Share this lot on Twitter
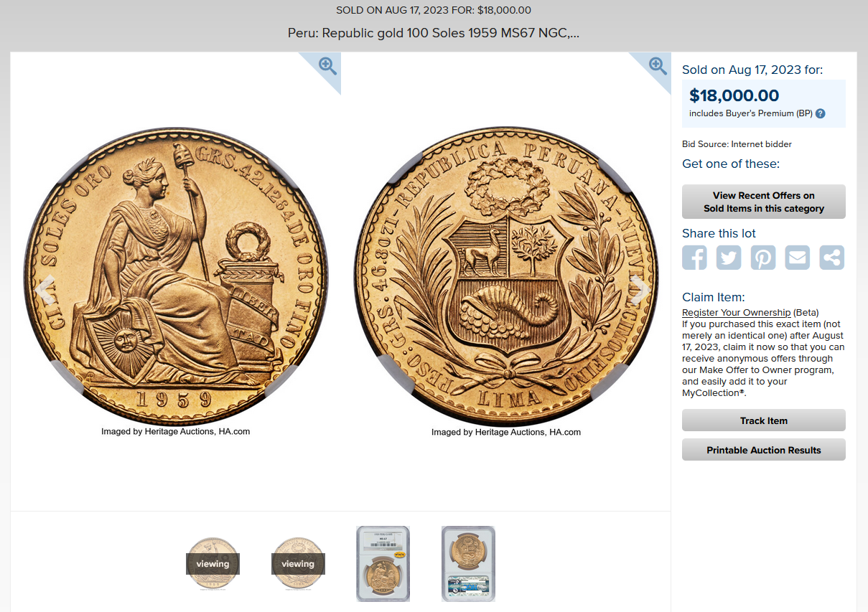Viewport: 868px width, 612px height. 729,258
